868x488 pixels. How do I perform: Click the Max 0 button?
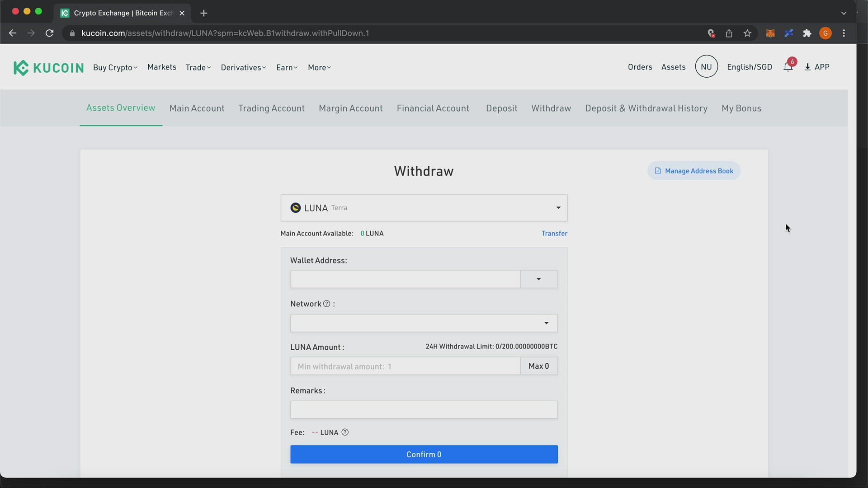(539, 366)
